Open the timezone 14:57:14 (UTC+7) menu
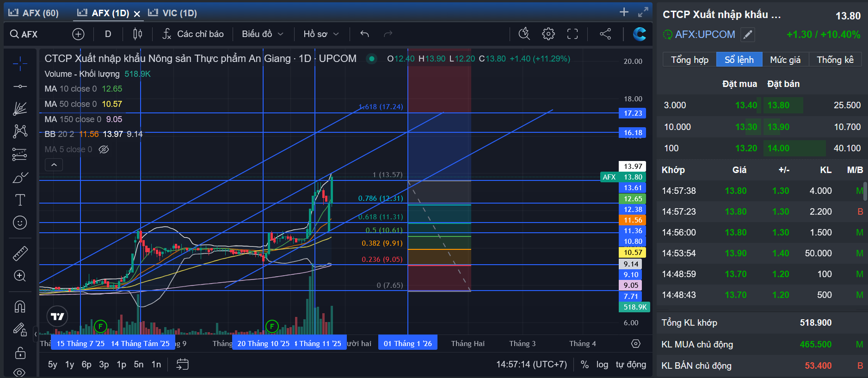Image resolution: width=868 pixels, height=378 pixels. pyautogui.click(x=531, y=365)
